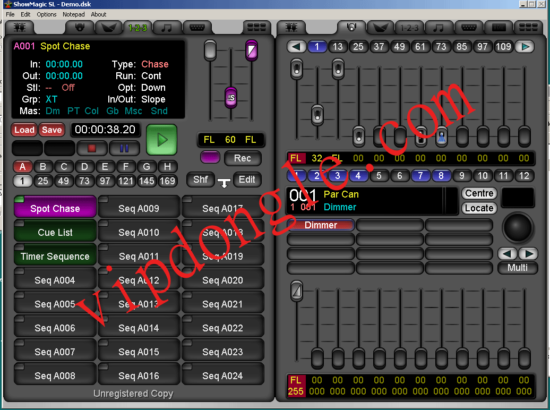The height and width of the screenshot is (410, 550).
Task: Toggle channel 7 selection button
Action: coord(420,175)
